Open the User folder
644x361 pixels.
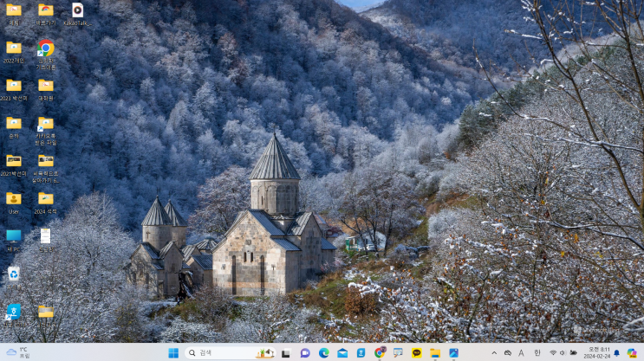pos(14,203)
